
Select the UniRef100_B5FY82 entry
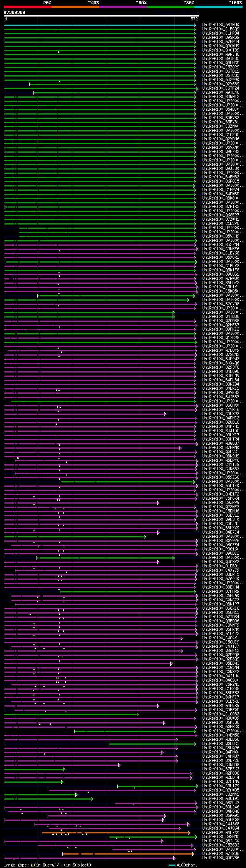221,118
